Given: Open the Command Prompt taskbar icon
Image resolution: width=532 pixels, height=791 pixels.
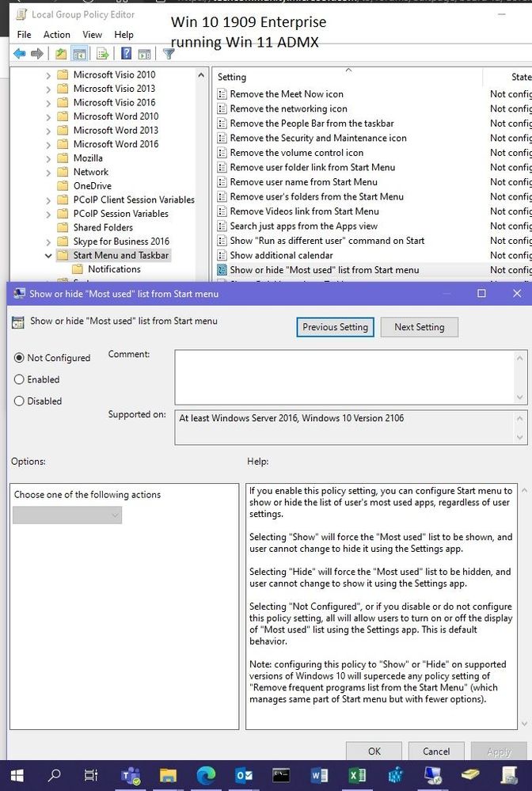Looking at the screenshot, I should tap(281, 775).
